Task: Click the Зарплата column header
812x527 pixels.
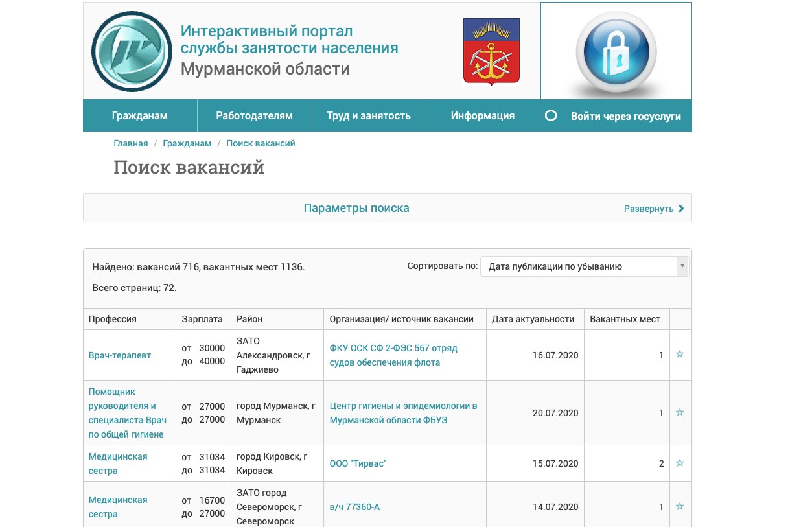Action: 202,319
